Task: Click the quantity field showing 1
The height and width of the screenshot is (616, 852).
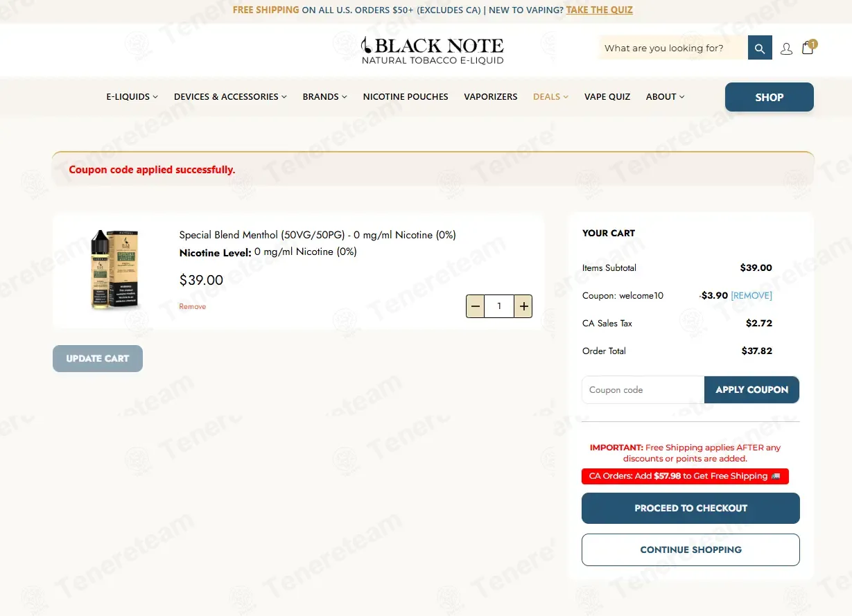Action: point(499,306)
